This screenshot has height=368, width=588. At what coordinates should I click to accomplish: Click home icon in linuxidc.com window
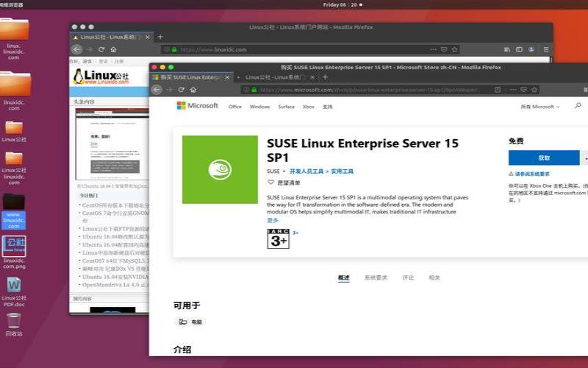[113, 49]
